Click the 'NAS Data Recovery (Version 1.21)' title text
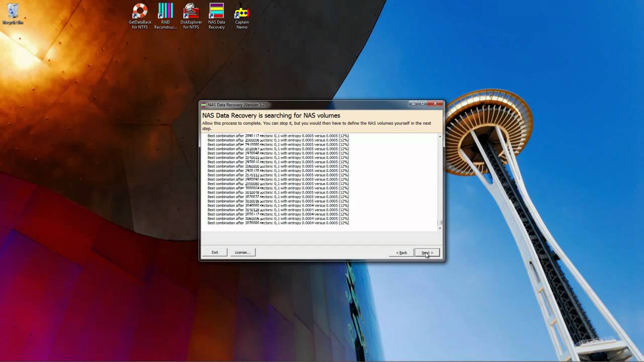Image resolution: width=644 pixels, height=362 pixels. (x=238, y=105)
